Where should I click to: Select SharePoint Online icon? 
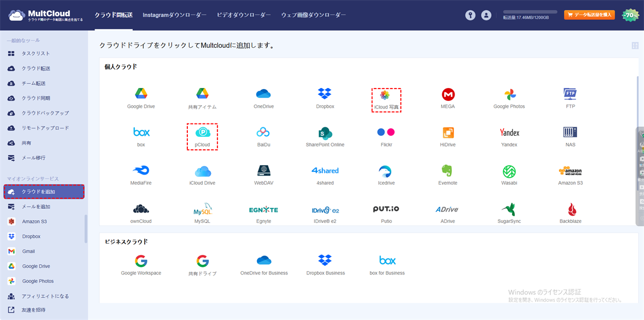point(325,132)
